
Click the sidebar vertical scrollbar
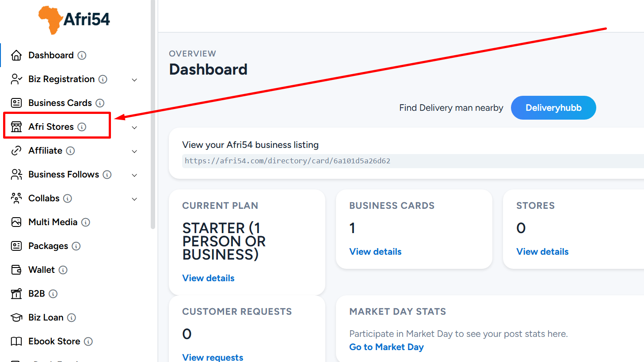click(x=153, y=114)
